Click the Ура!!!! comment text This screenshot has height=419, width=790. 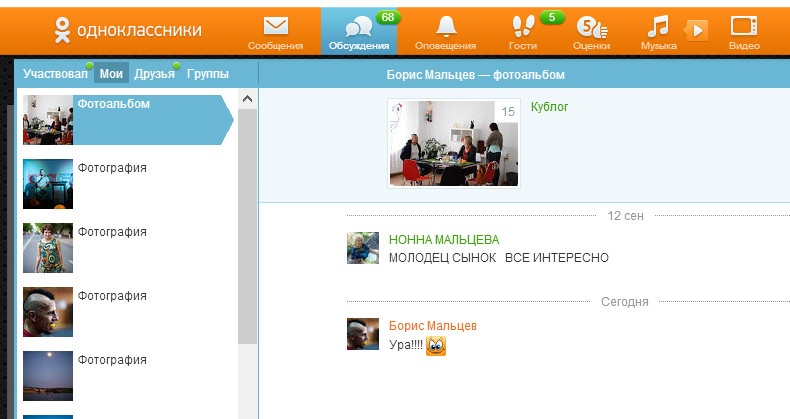(x=406, y=345)
